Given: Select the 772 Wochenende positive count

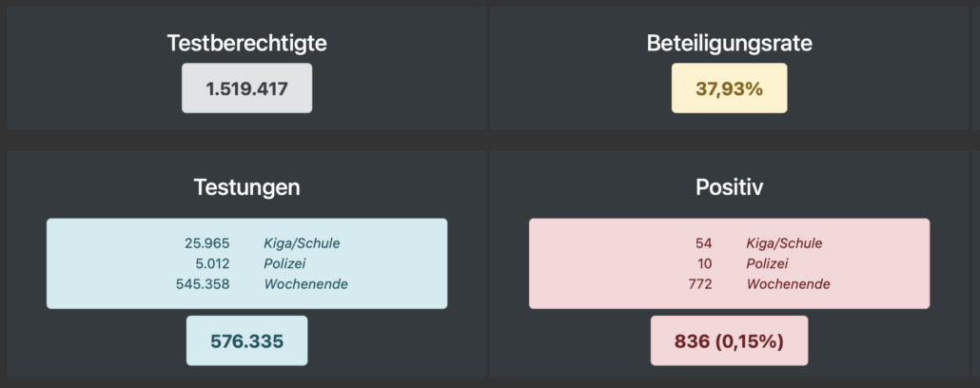Looking at the screenshot, I should (700, 284).
